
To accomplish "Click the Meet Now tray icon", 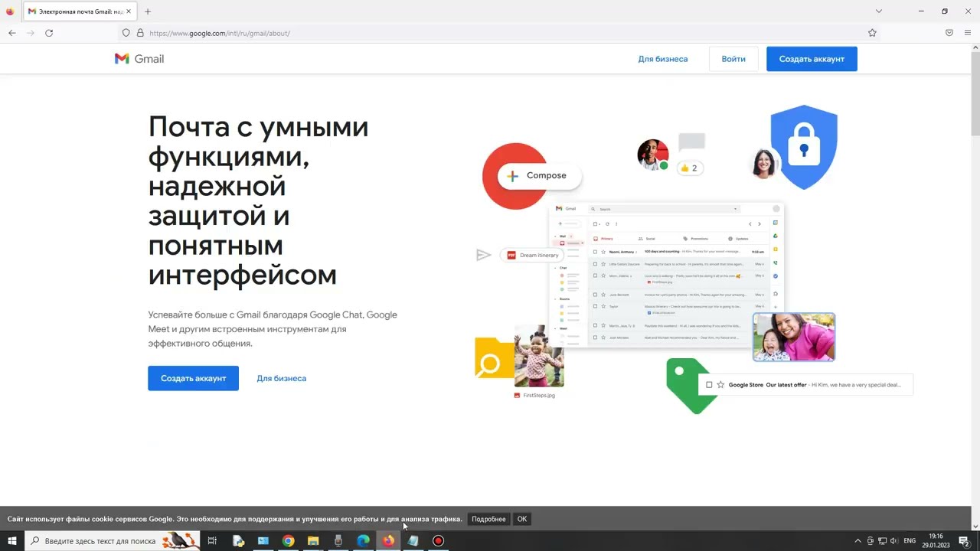I will tap(870, 541).
